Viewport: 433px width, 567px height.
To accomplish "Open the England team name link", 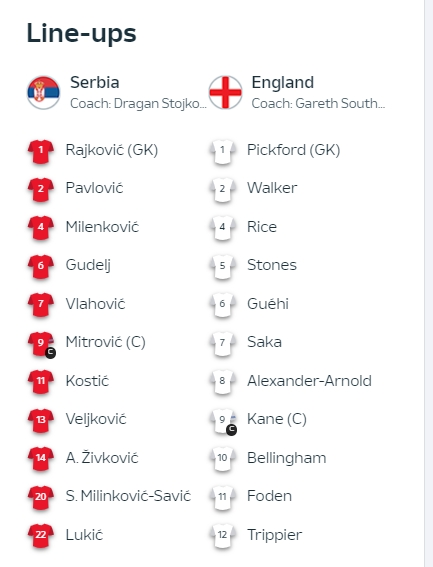I will click(283, 82).
